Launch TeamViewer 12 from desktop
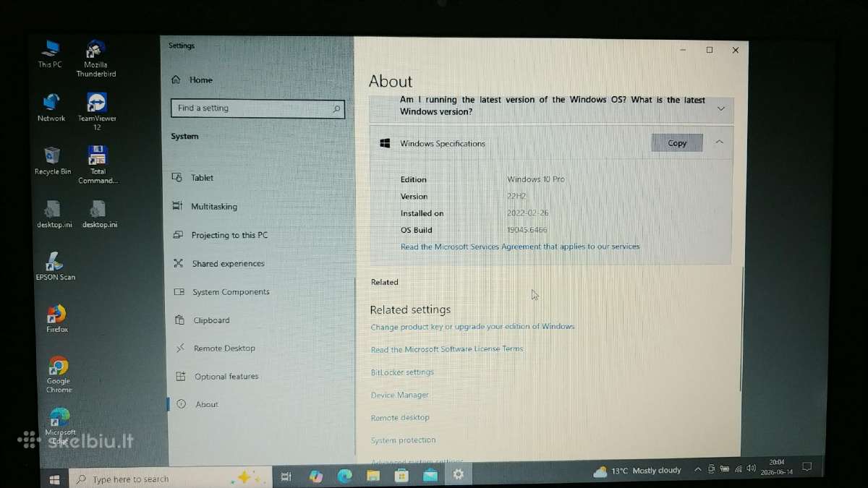The image size is (868, 488). point(97,112)
